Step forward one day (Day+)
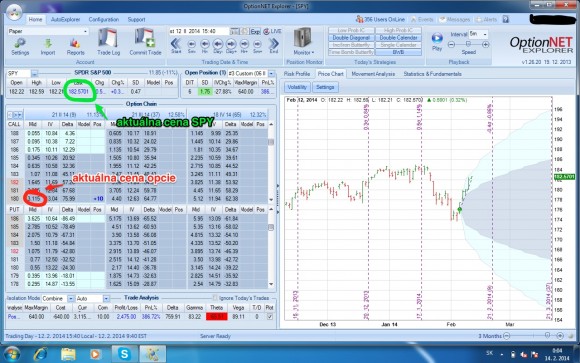 231,46
